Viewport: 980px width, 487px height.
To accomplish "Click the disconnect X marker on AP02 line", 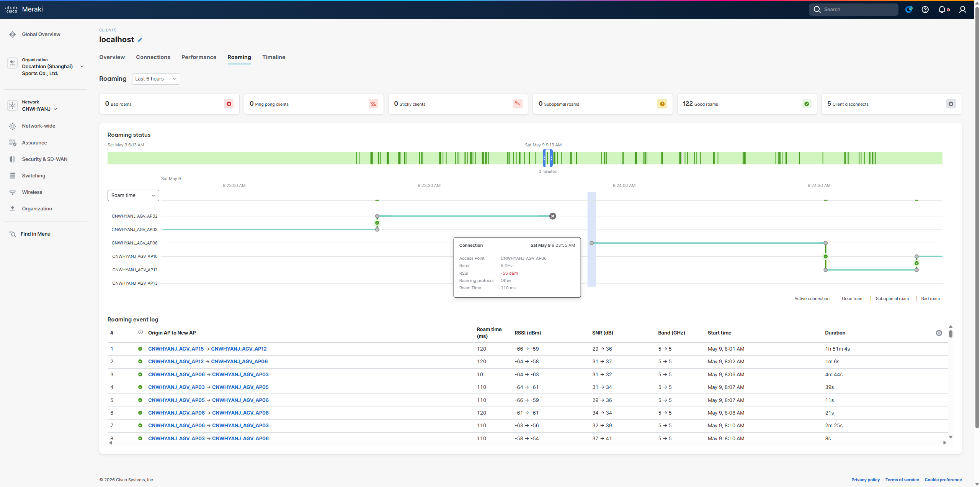I will [x=553, y=216].
